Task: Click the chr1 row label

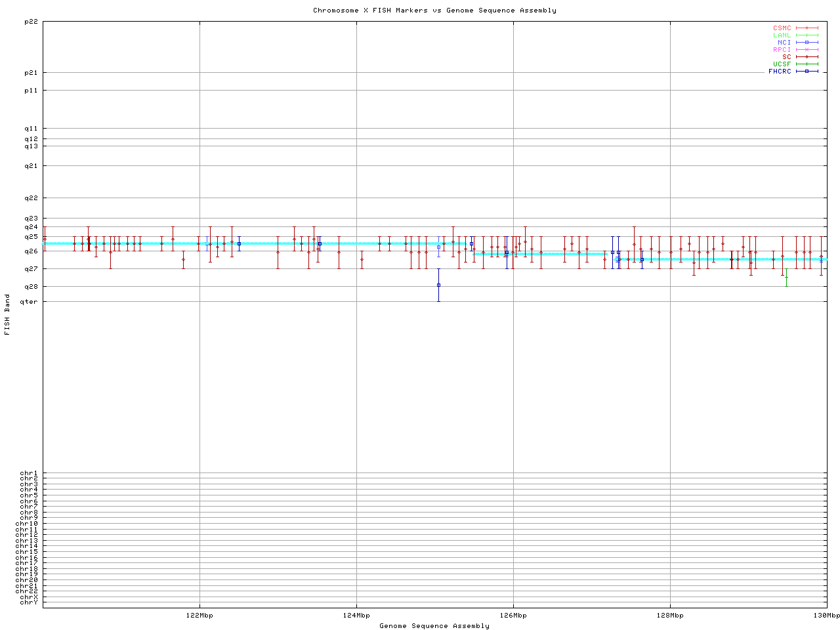Action: pos(29,473)
